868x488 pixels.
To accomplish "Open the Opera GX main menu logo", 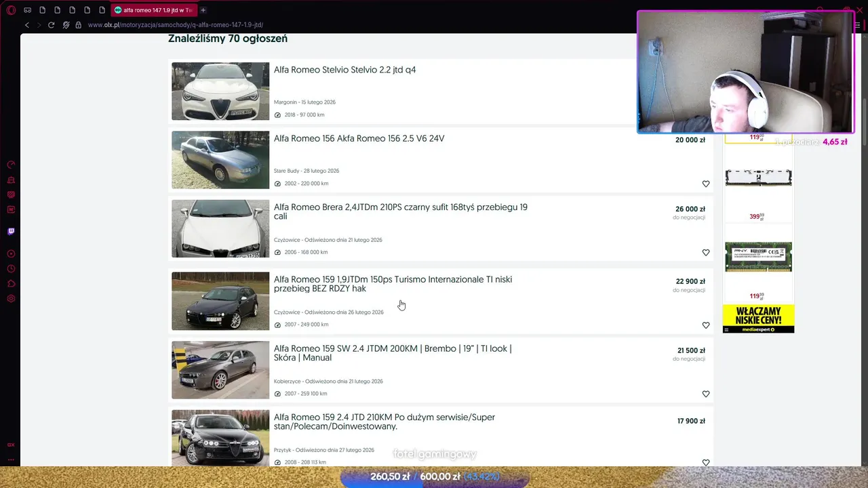I will (x=11, y=10).
